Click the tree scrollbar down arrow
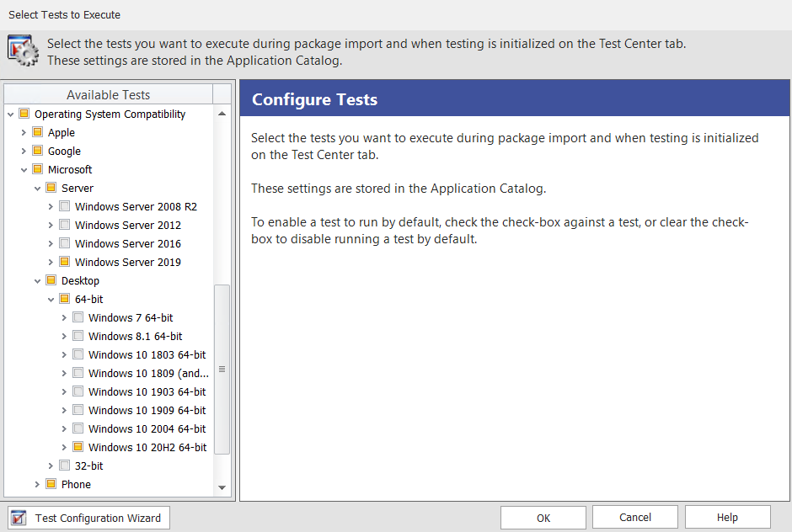Screen dimensions: 792x532 (222, 487)
